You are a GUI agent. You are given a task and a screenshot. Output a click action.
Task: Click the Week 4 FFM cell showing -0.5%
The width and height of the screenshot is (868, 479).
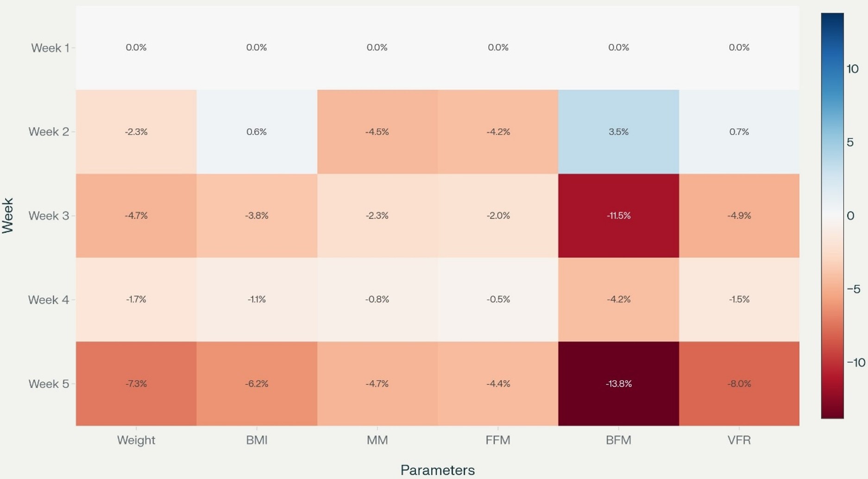(498, 299)
